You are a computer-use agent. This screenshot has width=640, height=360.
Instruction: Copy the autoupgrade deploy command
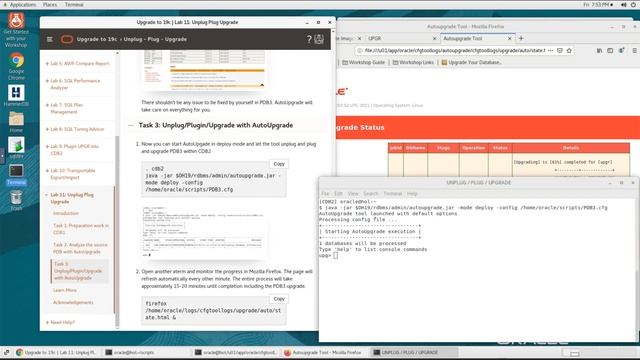[279, 164]
